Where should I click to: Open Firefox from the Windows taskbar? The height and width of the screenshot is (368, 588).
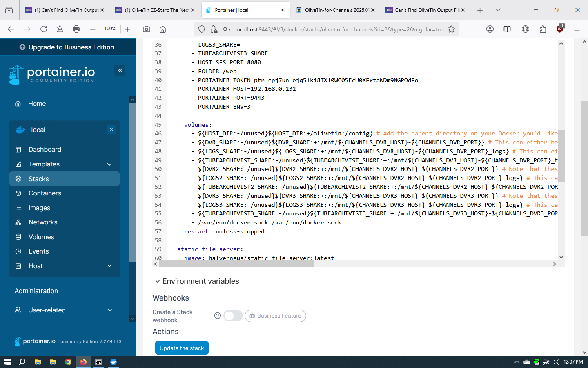click(x=83, y=362)
